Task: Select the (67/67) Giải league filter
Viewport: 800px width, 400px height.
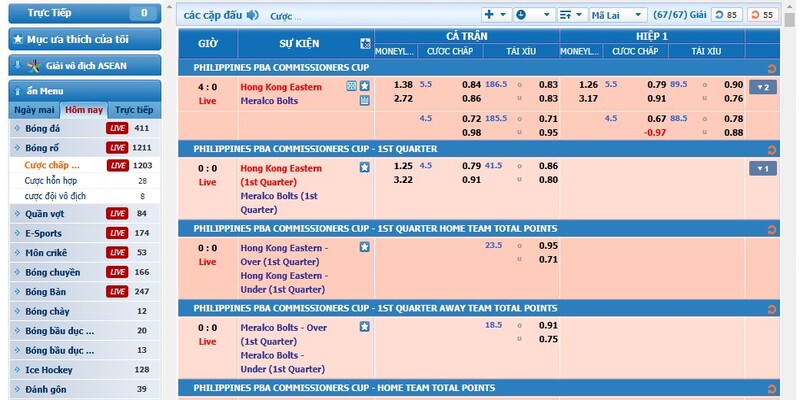Action: click(680, 15)
